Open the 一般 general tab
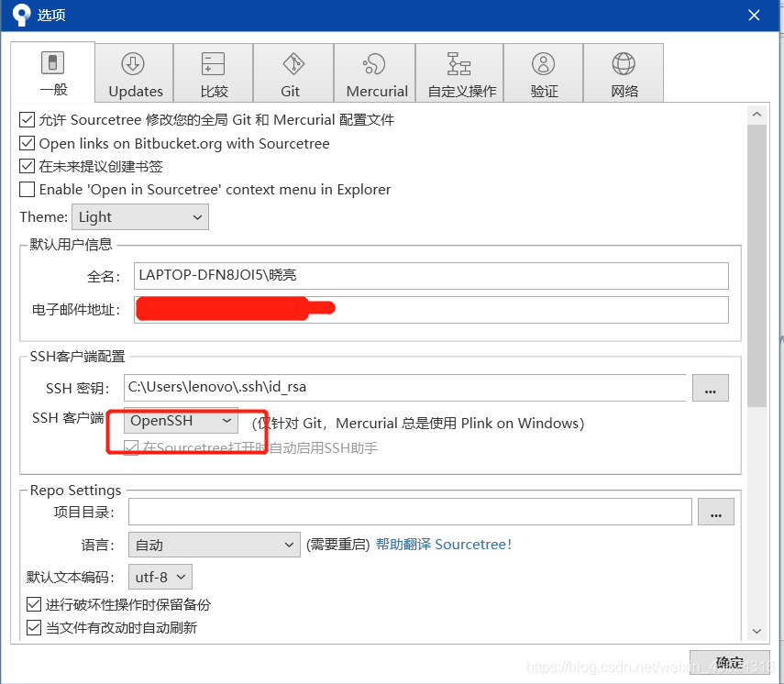Image resolution: width=784 pixels, height=684 pixels. 52,72
